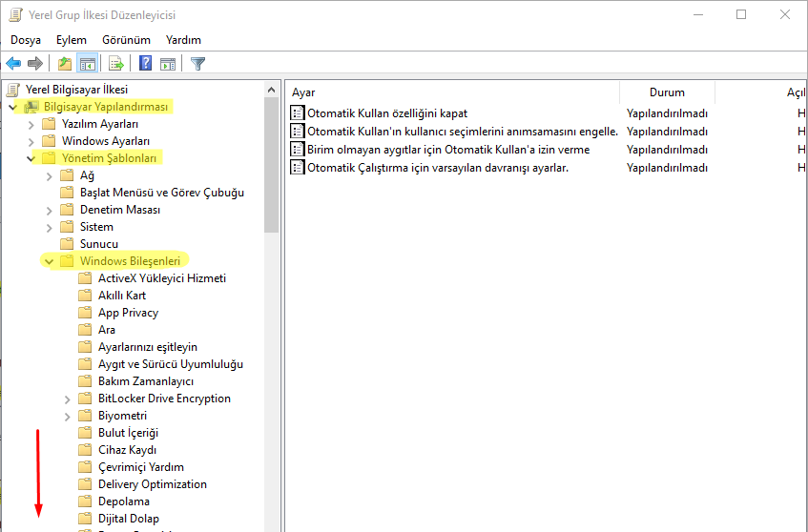Click the policy icon beside kullanıcı seçimlerini anımsamasını engelle
The height and width of the screenshot is (532, 808).
[298, 132]
